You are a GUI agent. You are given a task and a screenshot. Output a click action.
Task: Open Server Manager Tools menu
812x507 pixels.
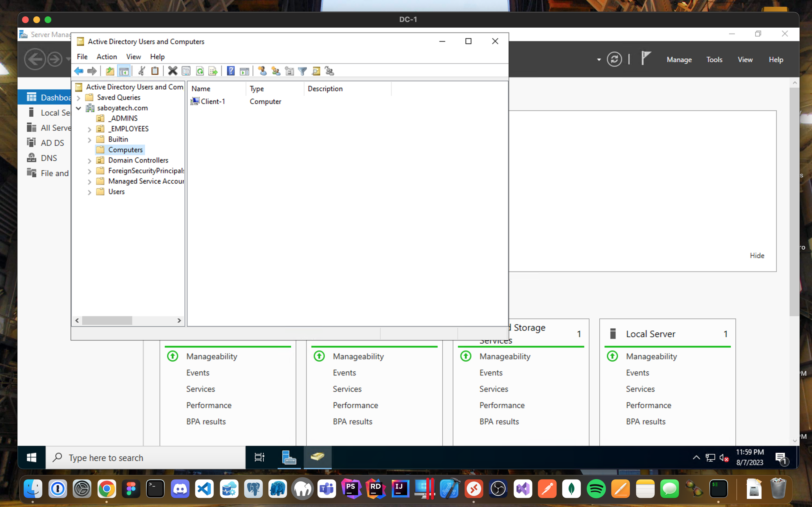pos(714,60)
